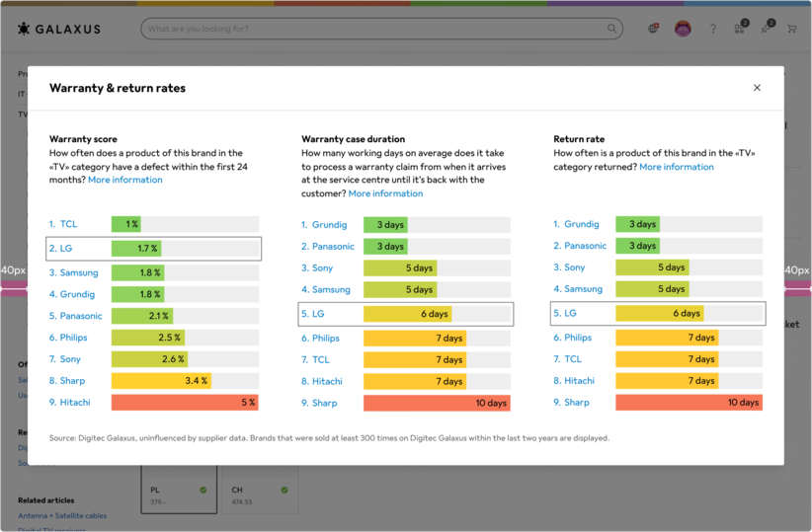Click Sharp's 10 days bar in Return rate

point(689,403)
